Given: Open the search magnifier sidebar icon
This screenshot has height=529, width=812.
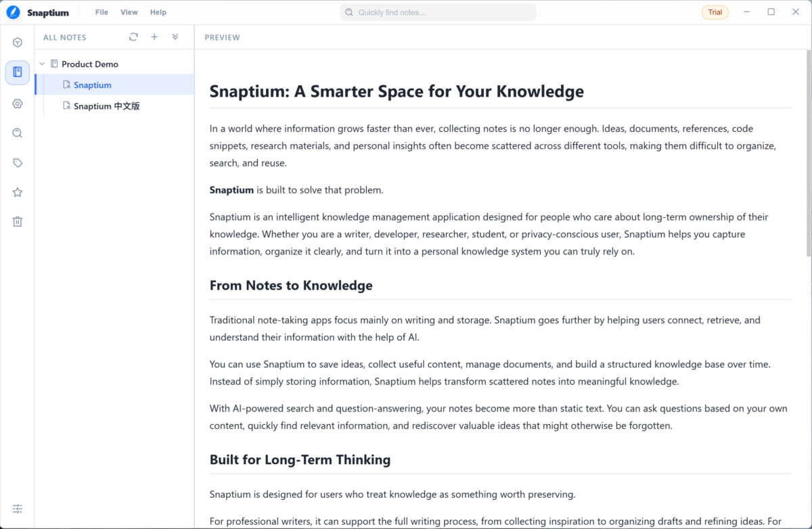Looking at the screenshot, I should [18, 133].
